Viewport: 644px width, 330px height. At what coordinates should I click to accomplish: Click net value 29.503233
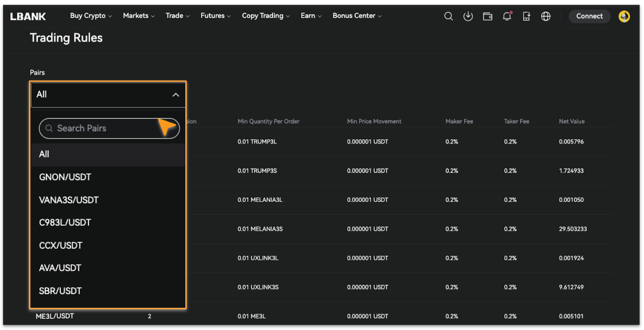(573, 229)
